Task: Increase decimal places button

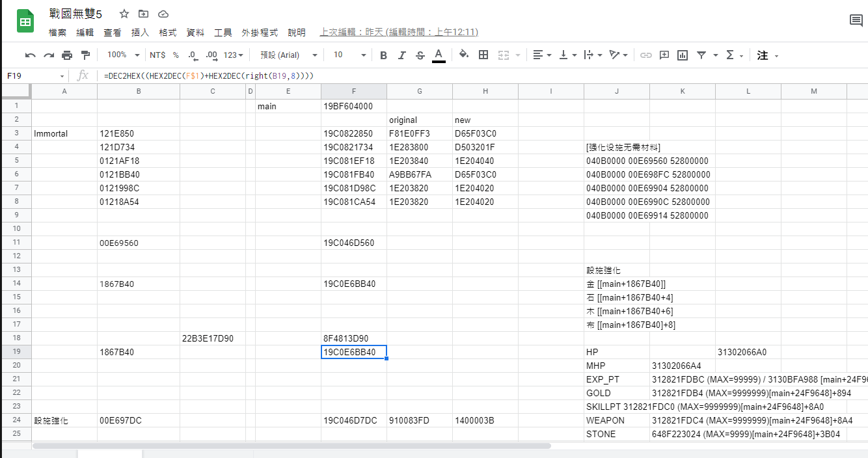Action: tap(211, 55)
